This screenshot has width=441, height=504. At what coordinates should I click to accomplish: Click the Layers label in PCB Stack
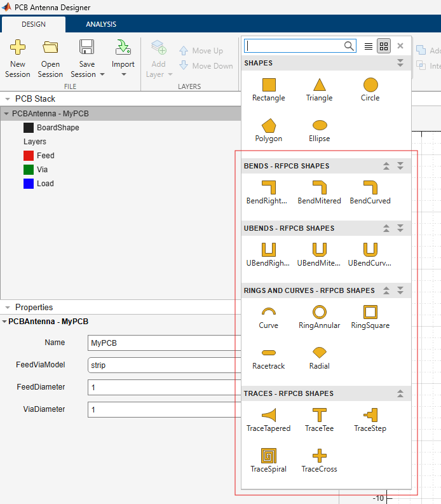tap(35, 142)
